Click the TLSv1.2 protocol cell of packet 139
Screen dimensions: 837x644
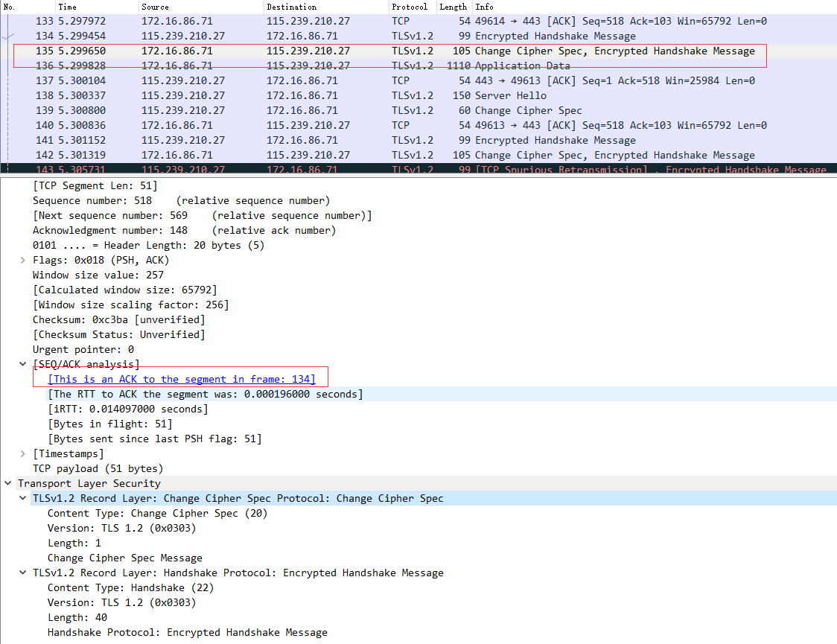point(413,110)
